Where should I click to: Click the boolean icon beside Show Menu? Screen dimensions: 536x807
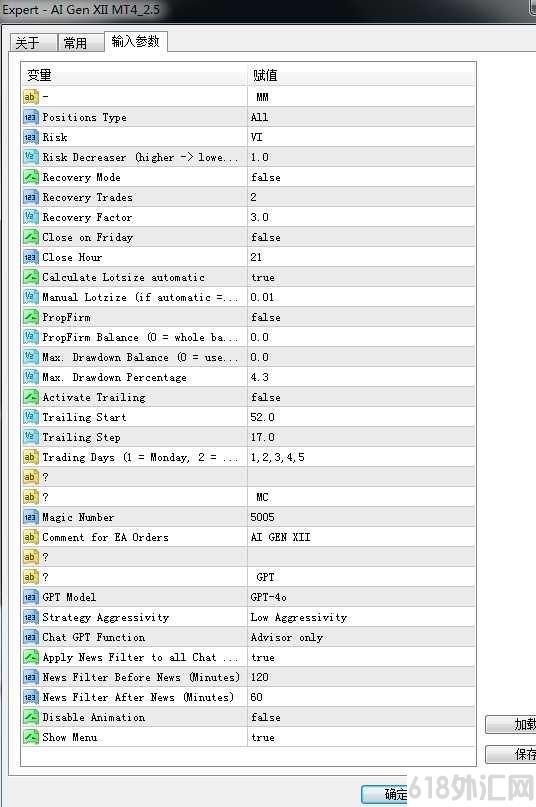coord(30,737)
